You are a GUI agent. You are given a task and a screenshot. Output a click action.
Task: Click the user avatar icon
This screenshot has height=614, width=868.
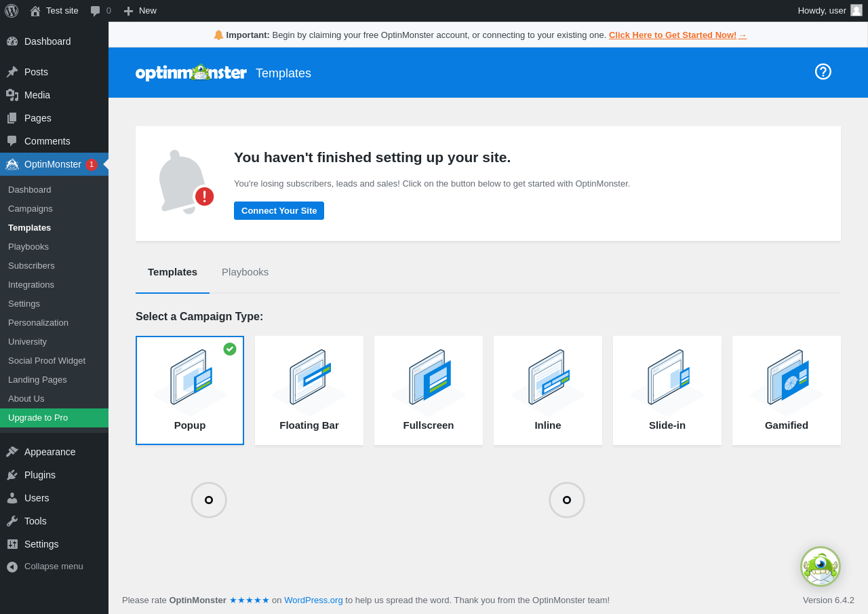(856, 11)
